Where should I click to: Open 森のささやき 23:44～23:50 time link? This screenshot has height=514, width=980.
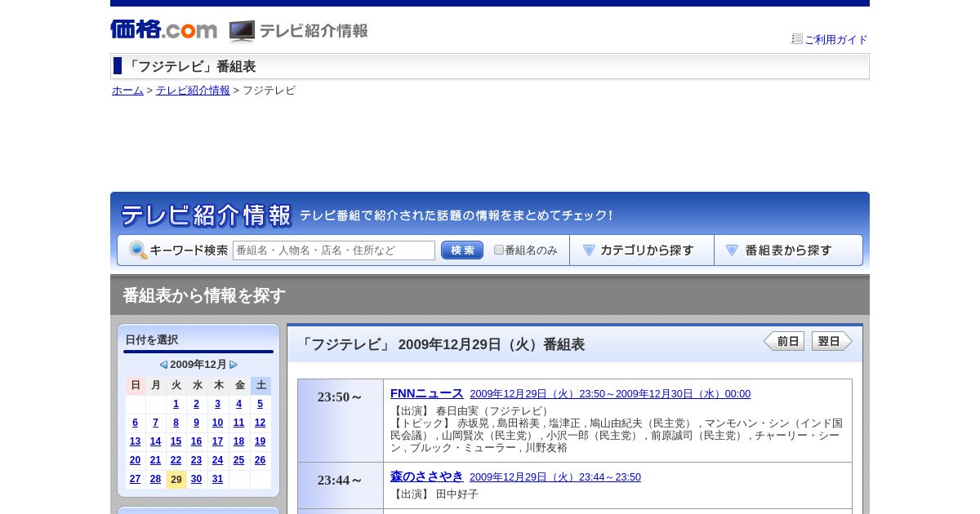[x=555, y=477]
